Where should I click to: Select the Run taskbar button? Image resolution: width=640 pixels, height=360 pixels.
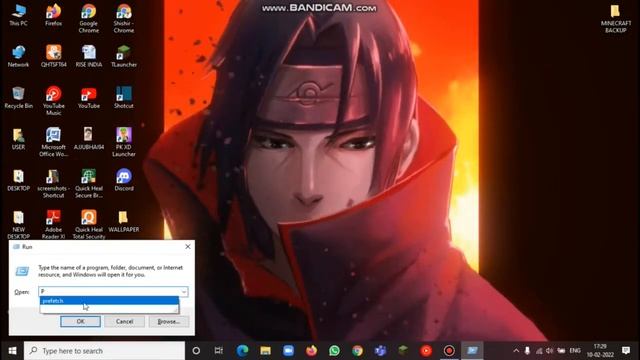(472, 351)
